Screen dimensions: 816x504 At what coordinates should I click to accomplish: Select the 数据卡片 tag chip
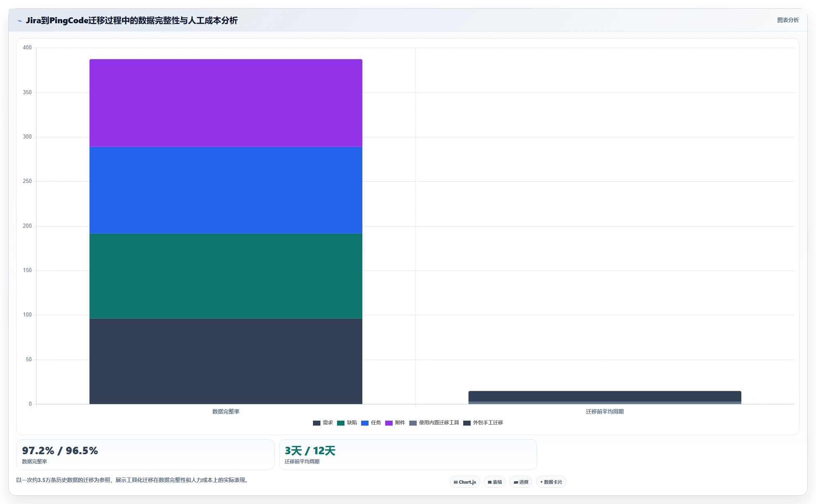tap(551, 482)
